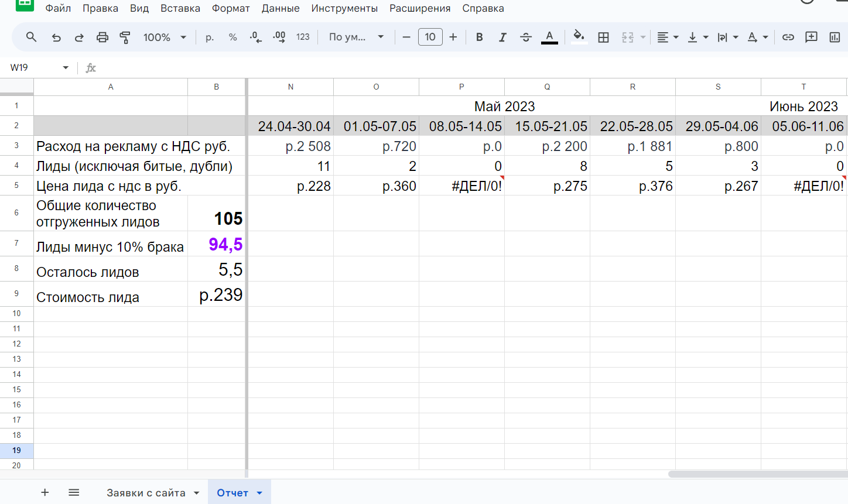Open the Инструменты menu
The height and width of the screenshot is (504, 848).
(344, 8)
